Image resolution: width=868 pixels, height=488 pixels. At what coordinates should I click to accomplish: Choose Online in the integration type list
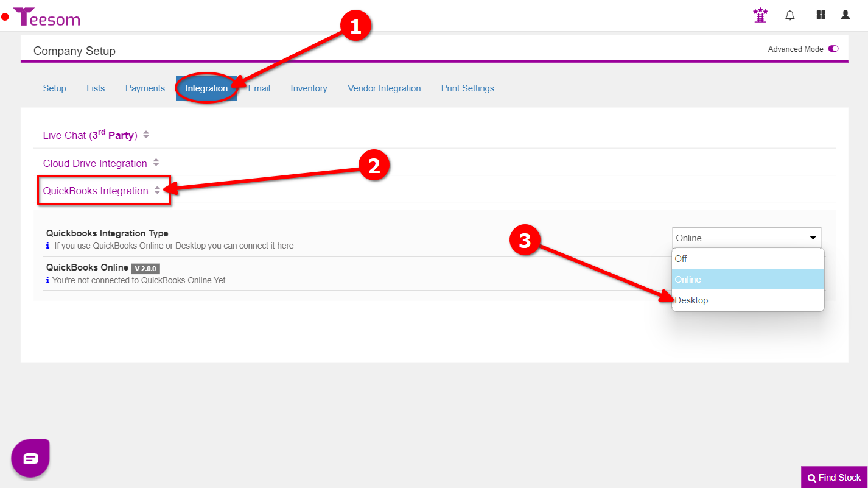coord(748,279)
